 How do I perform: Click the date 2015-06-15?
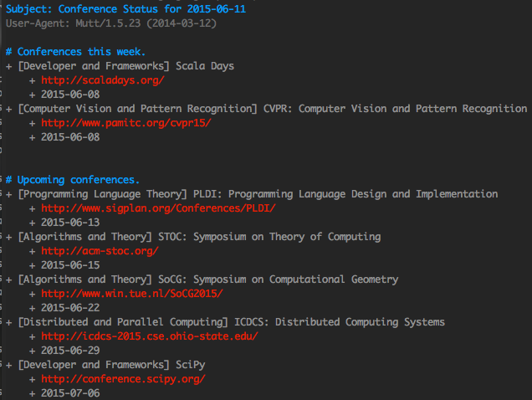(x=70, y=265)
